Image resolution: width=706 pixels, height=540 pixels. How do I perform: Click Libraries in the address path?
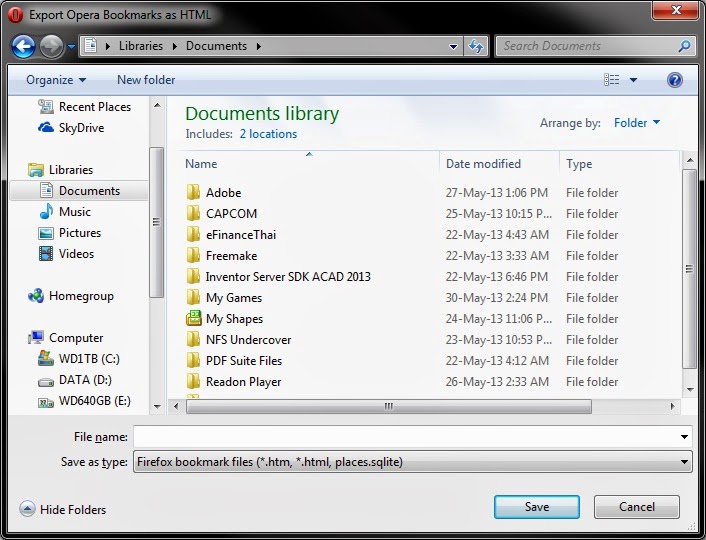point(141,46)
